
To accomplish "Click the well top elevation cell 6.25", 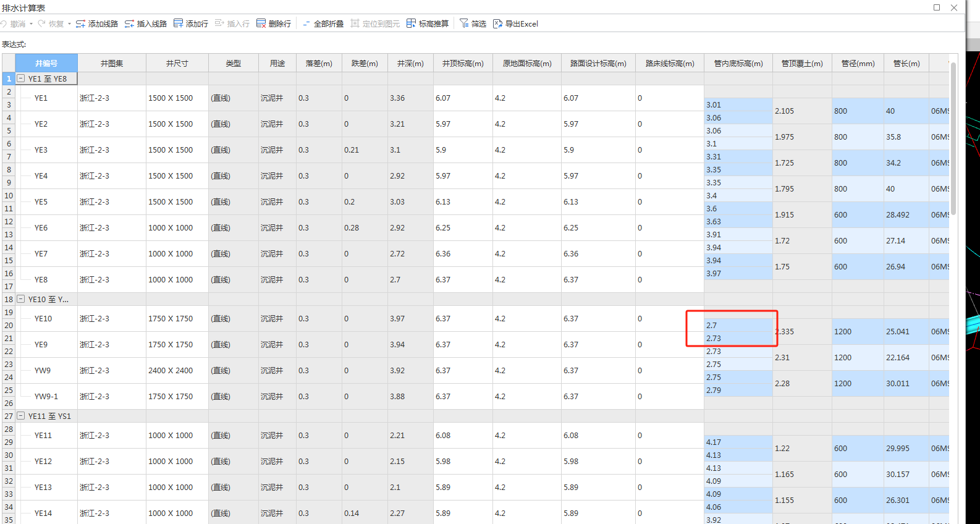I will [x=463, y=227].
